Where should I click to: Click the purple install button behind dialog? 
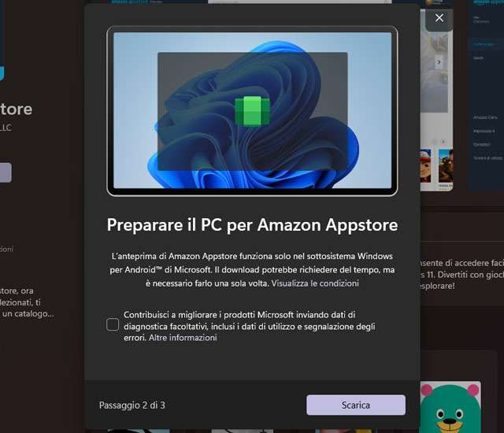[6, 173]
